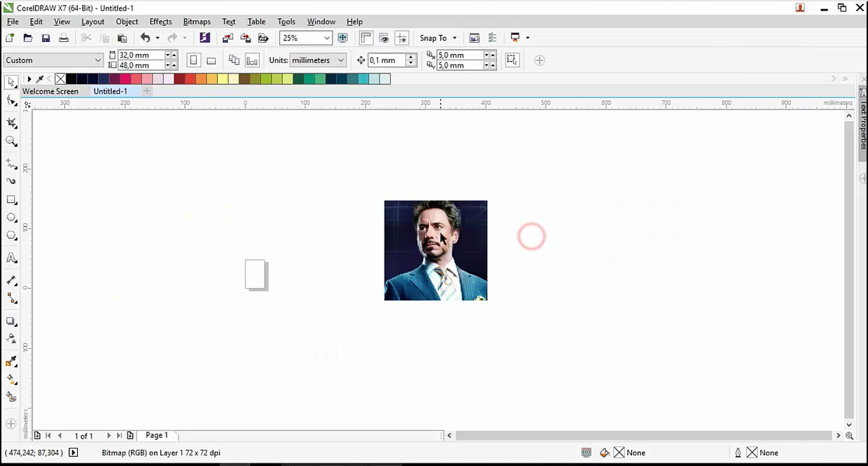Toggle portrait page orientation

[x=193, y=60]
